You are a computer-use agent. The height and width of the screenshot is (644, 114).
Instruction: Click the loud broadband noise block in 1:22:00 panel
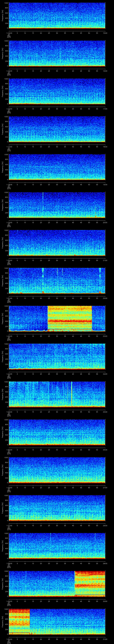(x=70, y=318)
